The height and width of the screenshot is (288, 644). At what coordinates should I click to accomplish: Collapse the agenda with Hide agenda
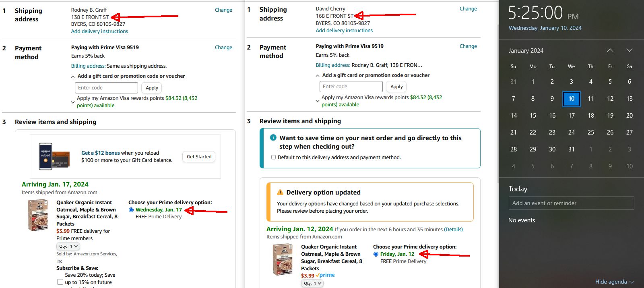pyautogui.click(x=614, y=282)
